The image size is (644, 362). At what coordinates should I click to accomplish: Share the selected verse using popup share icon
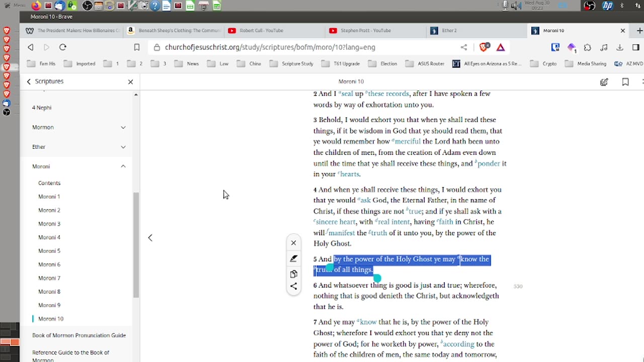293,286
